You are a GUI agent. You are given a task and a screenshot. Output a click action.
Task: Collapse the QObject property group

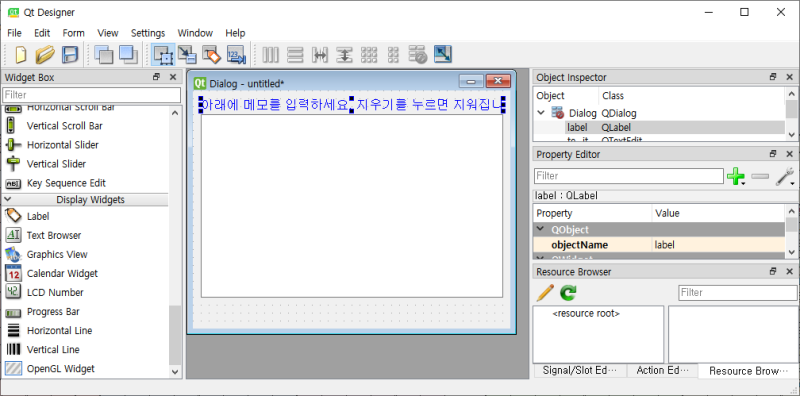(540, 230)
